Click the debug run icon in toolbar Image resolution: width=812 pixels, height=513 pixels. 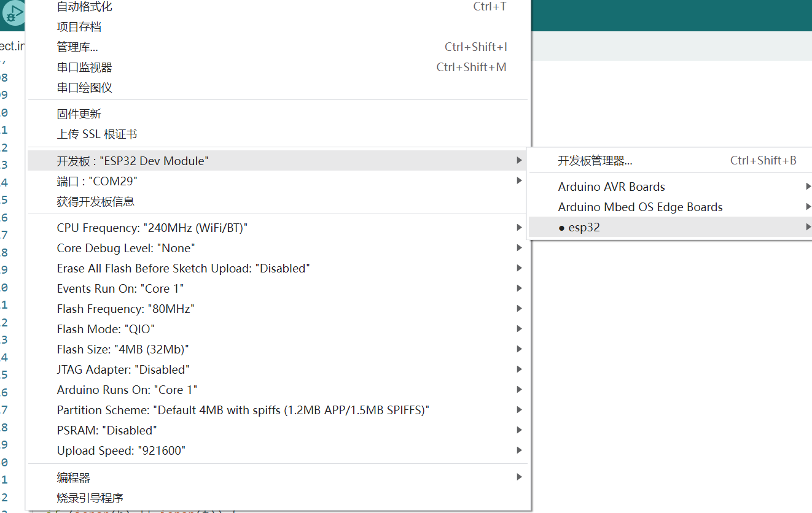coord(14,13)
